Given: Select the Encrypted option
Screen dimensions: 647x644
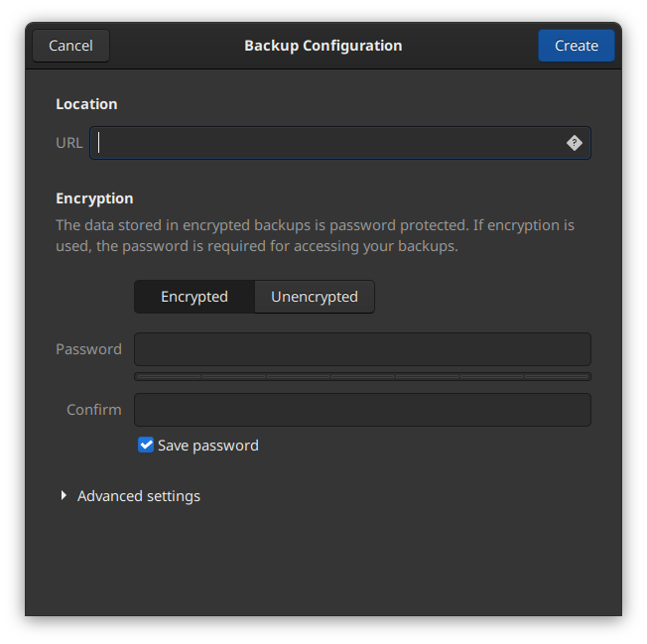Looking at the screenshot, I should point(194,297).
